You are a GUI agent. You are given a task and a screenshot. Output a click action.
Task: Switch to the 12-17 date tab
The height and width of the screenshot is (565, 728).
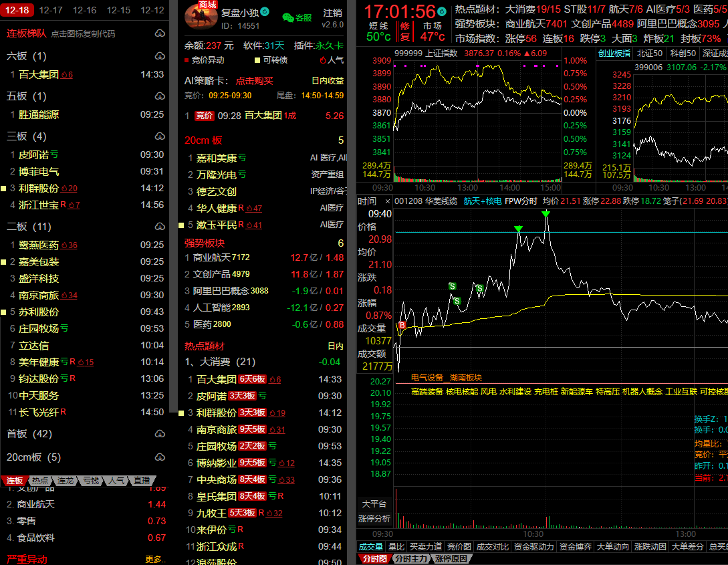coord(51,10)
